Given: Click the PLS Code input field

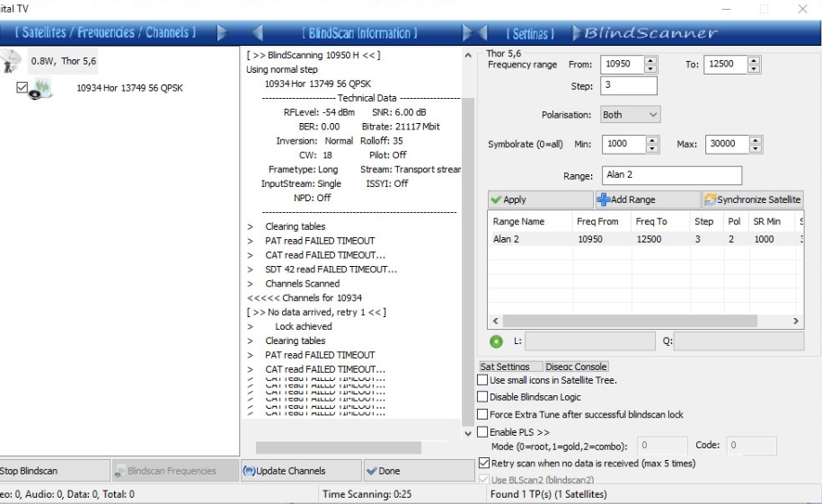Looking at the screenshot, I should tap(751, 446).
